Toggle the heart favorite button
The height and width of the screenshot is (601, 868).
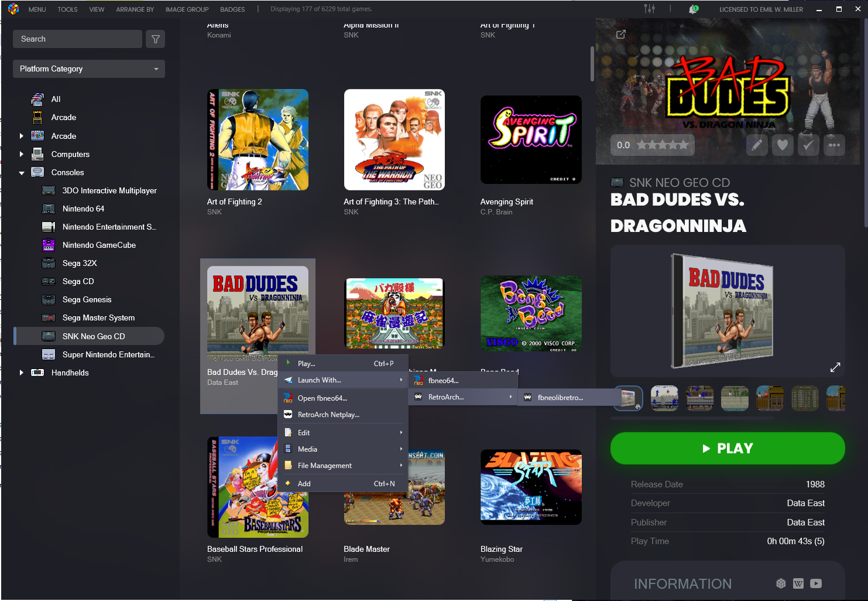[783, 145]
